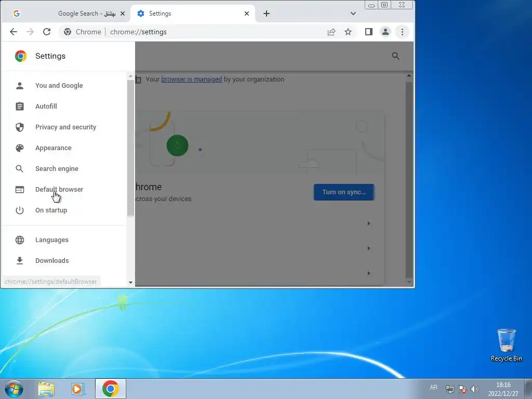This screenshot has width=532, height=399.
Task: Expand the third row arrow below sync
Action: [369, 273]
